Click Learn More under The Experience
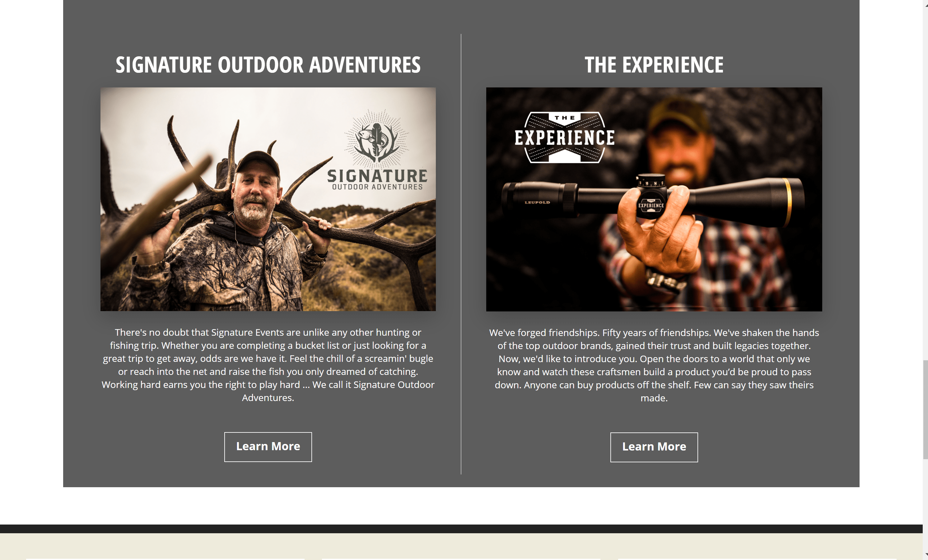928x560 pixels. click(654, 447)
